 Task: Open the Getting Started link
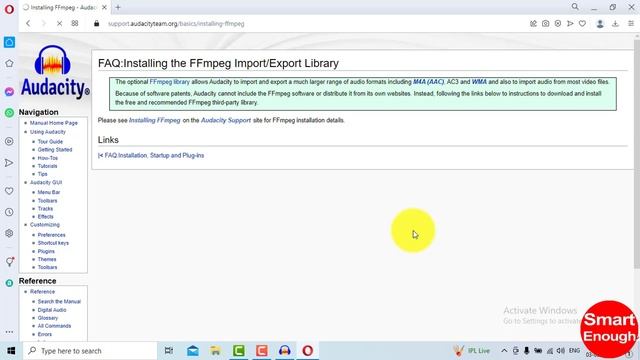point(55,150)
